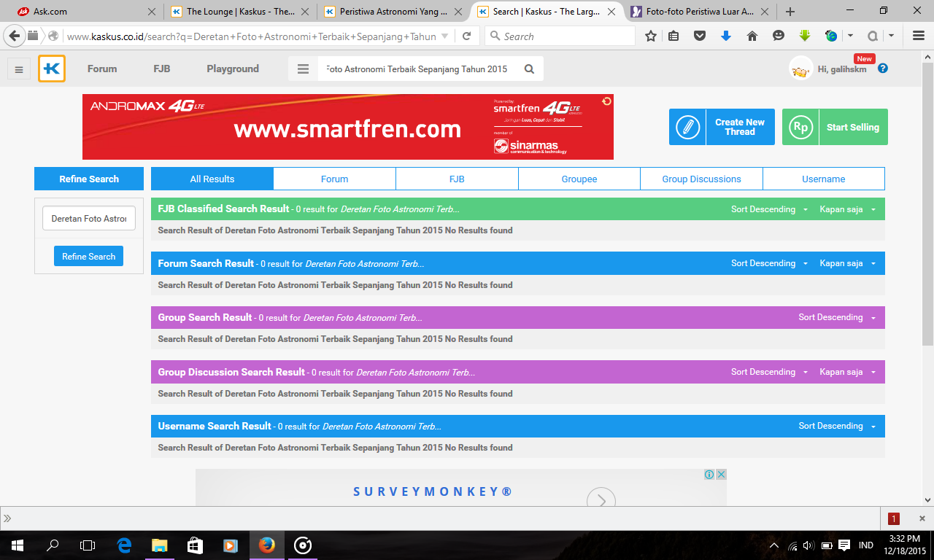934x560 pixels.
Task: Open Firefox downloads blue arrow icon
Action: 726,36
